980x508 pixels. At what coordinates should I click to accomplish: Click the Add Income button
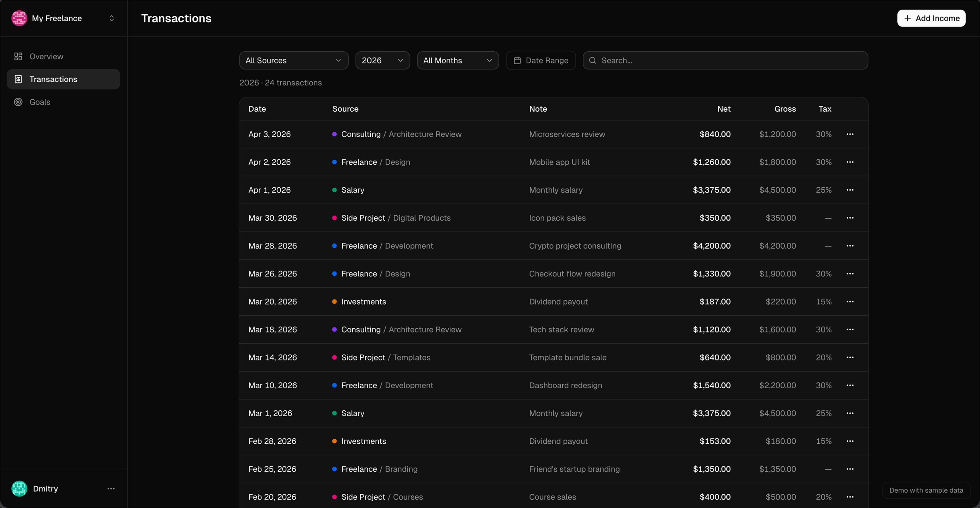pyautogui.click(x=931, y=18)
